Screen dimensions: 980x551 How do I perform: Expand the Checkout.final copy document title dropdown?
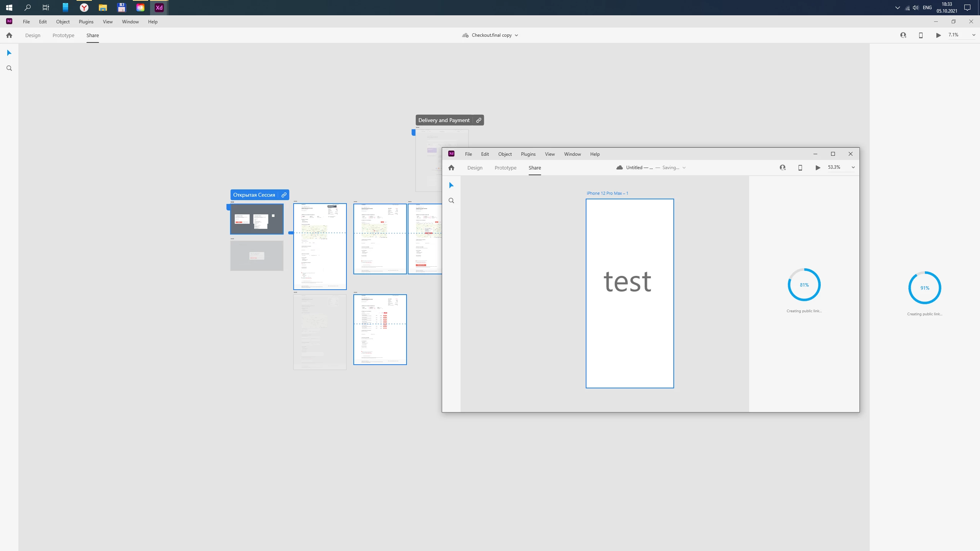(x=516, y=35)
